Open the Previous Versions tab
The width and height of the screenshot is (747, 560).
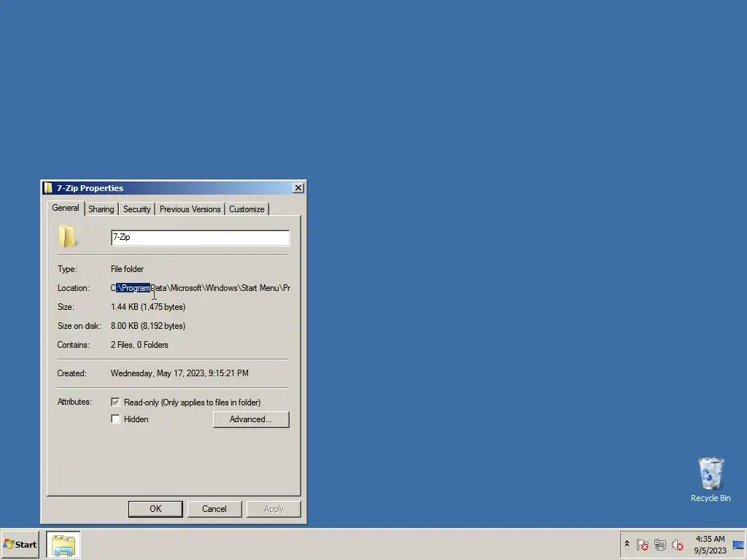190,209
